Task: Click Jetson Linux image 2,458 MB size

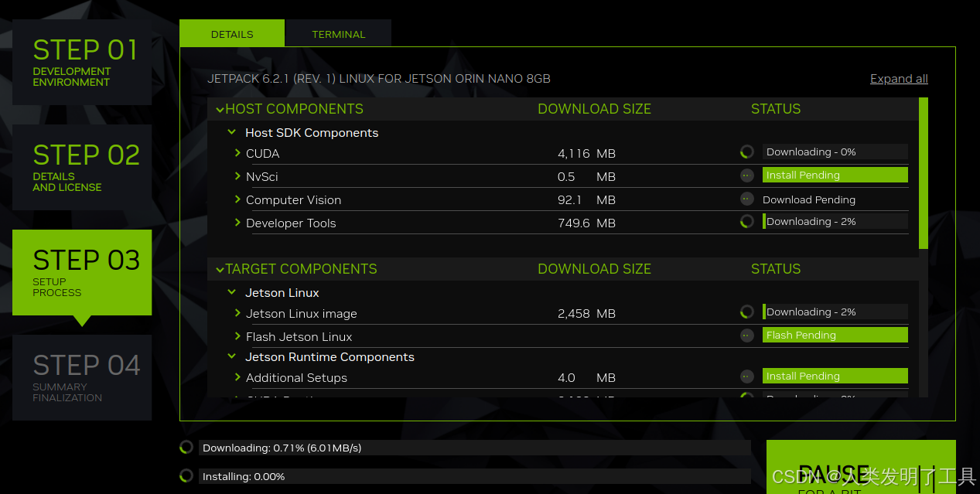Action: tap(586, 314)
